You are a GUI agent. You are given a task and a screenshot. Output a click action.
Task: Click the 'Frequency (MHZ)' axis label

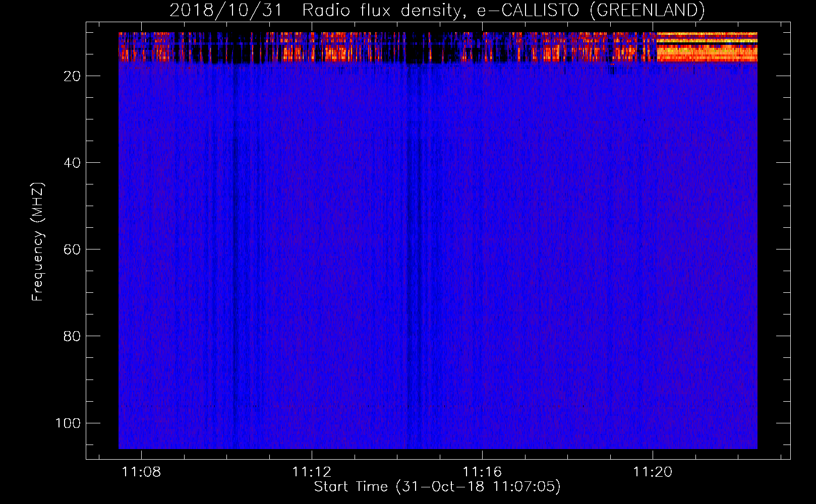pyautogui.click(x=38, y=242)
